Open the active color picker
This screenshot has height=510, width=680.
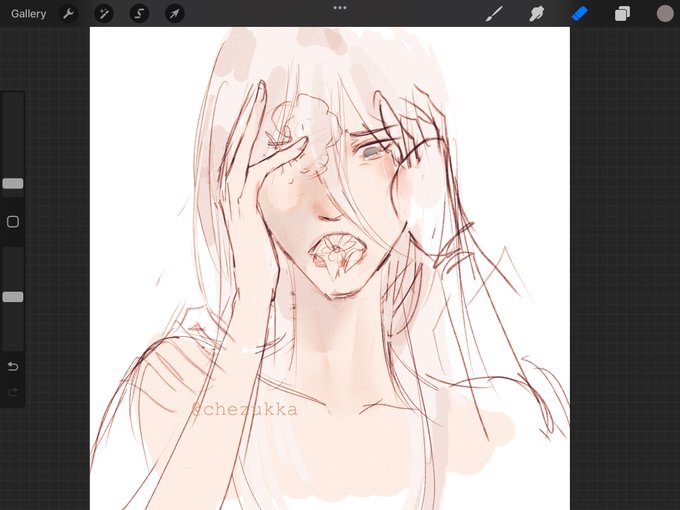pyautogui.click(x=664, y=14)
